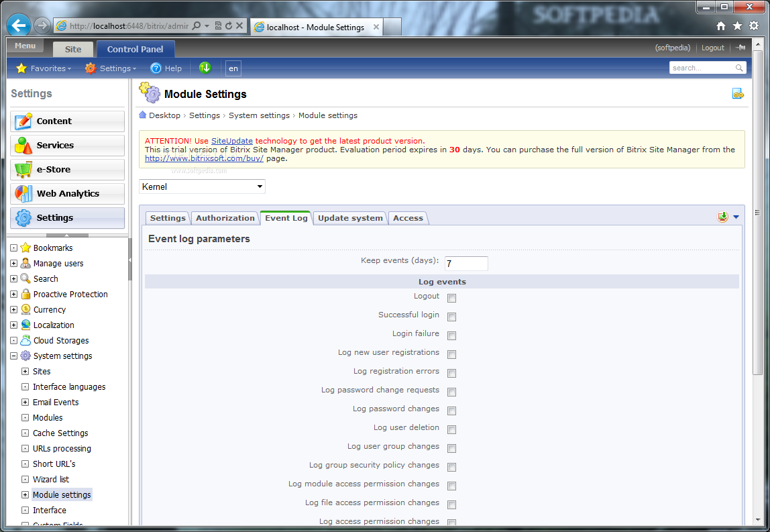Click the pin panel icon next to Logout

[x=740, y=48]
